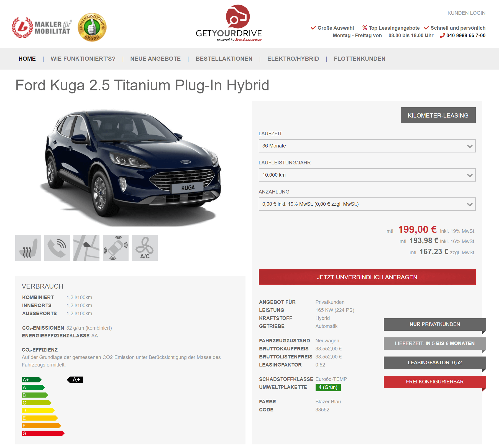
Task: Click the dark green A+ efficiency bar
Action: coord(32,380)
